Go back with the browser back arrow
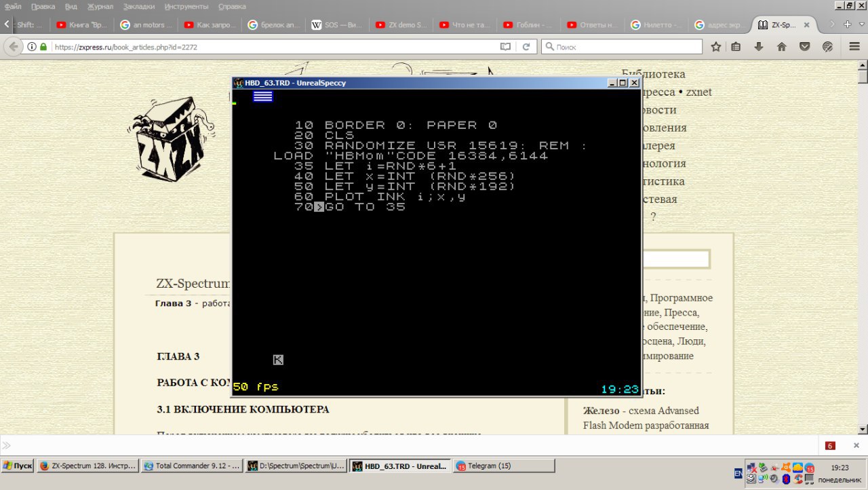This screenshot has height=490, width=868. click(x=12, y=47)
